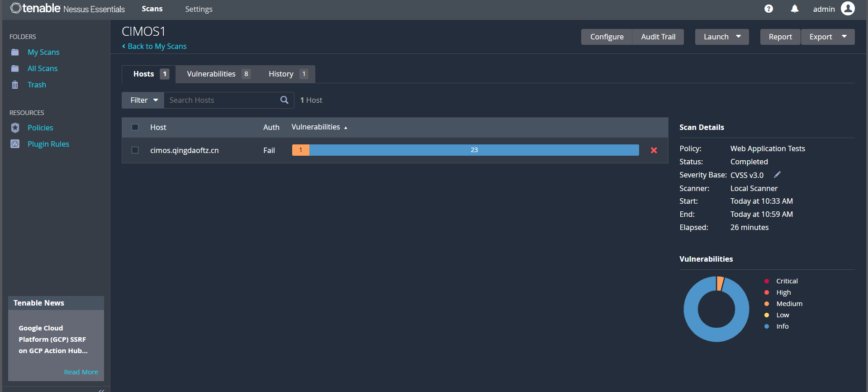
Task: Click the Web Application Tests policy value
Action: click(768, 148)
